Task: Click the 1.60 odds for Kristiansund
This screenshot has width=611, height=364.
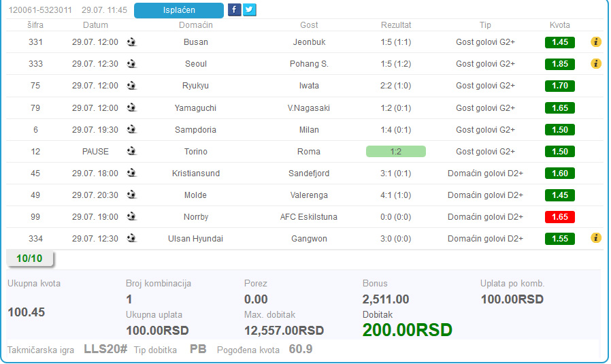Action: (559, 173)
